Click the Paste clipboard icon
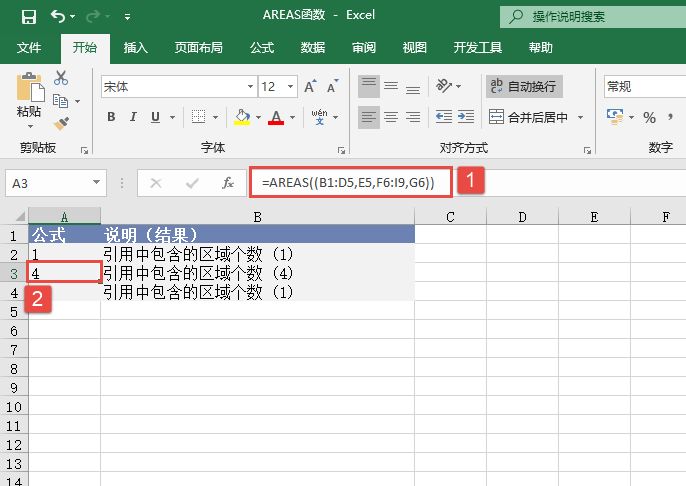The width and height of the screenshot is (686, 486). [x=29, y=95]
